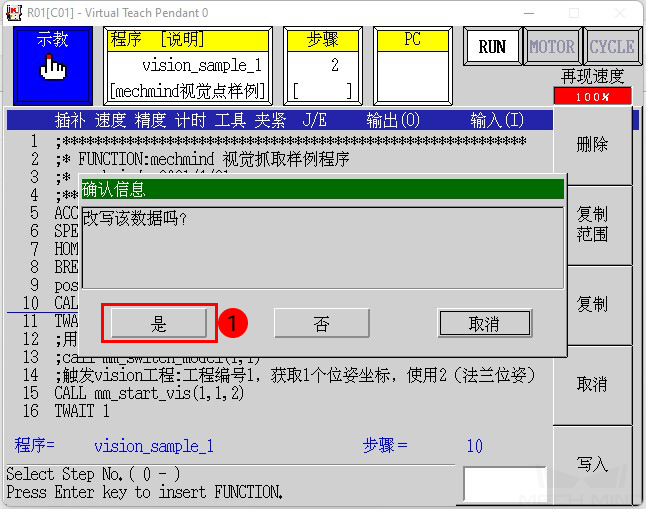Viewport: 646px width, 509px height.
Task: Select the 工具 column header
Action: click(230, 121)
